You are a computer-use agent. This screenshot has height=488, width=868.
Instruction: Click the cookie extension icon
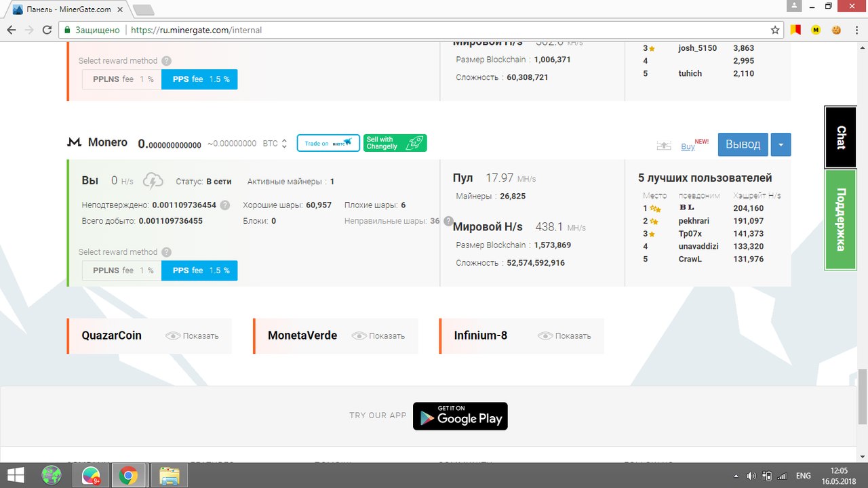point(836,30)
